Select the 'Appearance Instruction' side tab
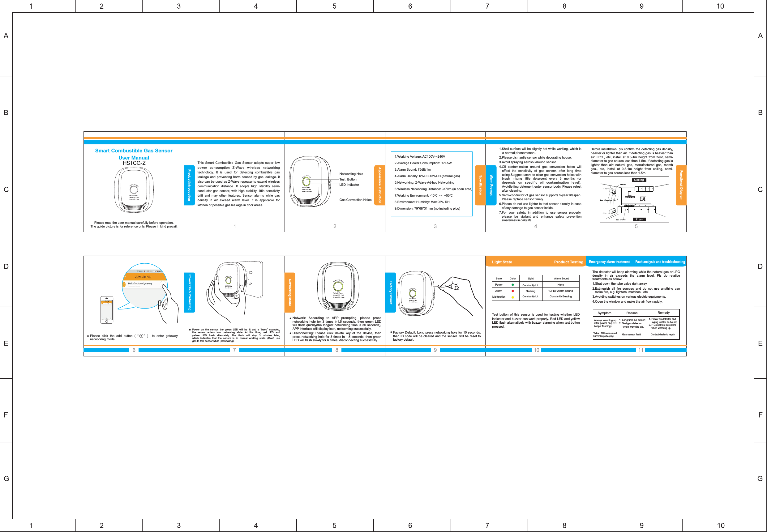The image size is (767, 532). tap(379, 185)
